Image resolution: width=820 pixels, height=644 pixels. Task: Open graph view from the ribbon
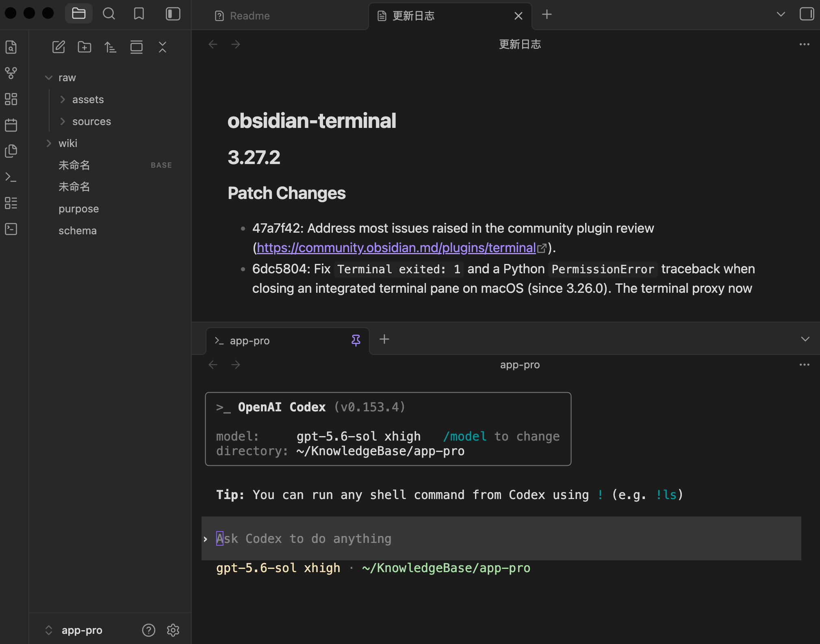tap(11, 73)
